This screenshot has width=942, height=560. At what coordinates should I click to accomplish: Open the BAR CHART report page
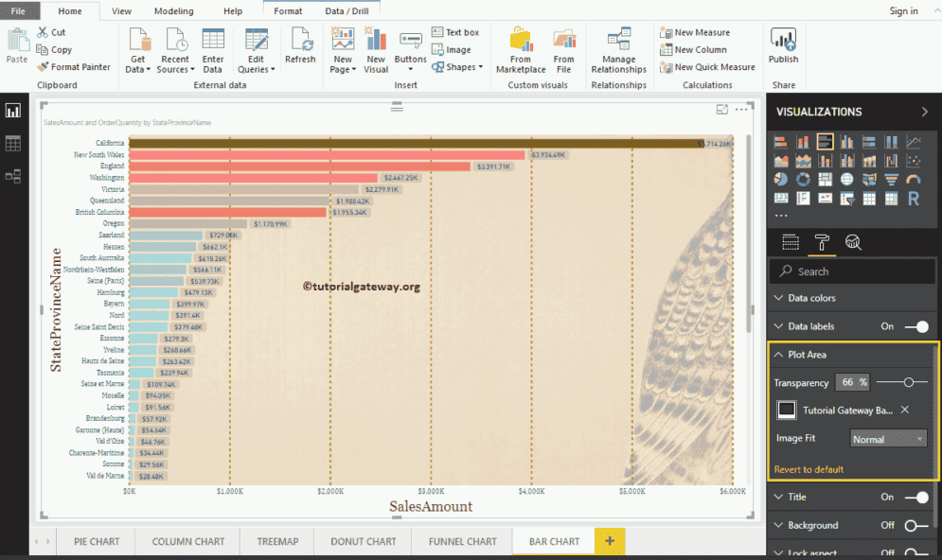[x=553, y=541]
